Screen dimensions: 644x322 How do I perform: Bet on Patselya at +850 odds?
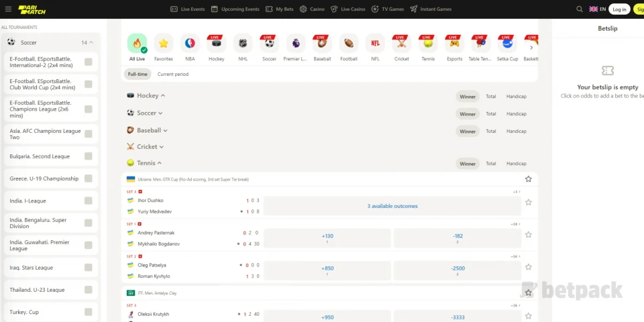[327, 270]
